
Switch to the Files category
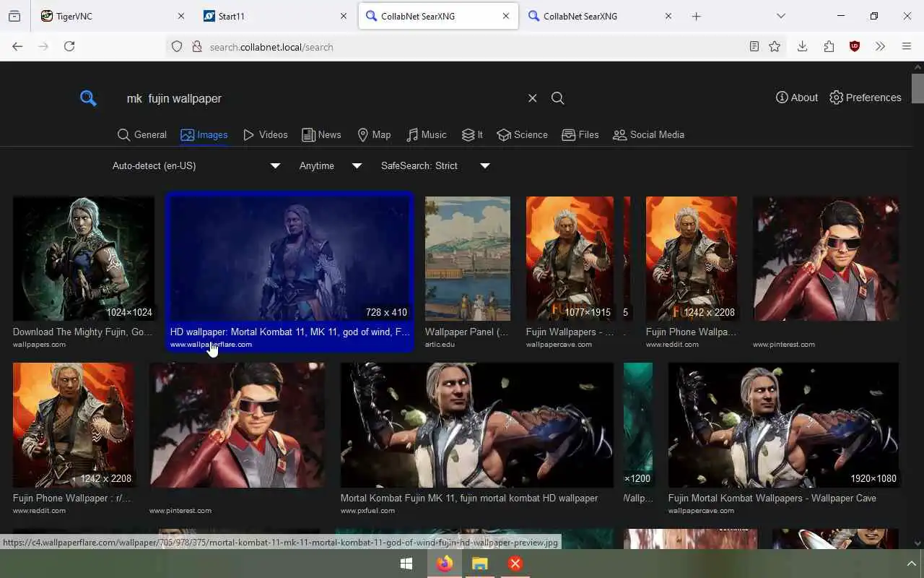pyautogui.click(x=580, y=134)
